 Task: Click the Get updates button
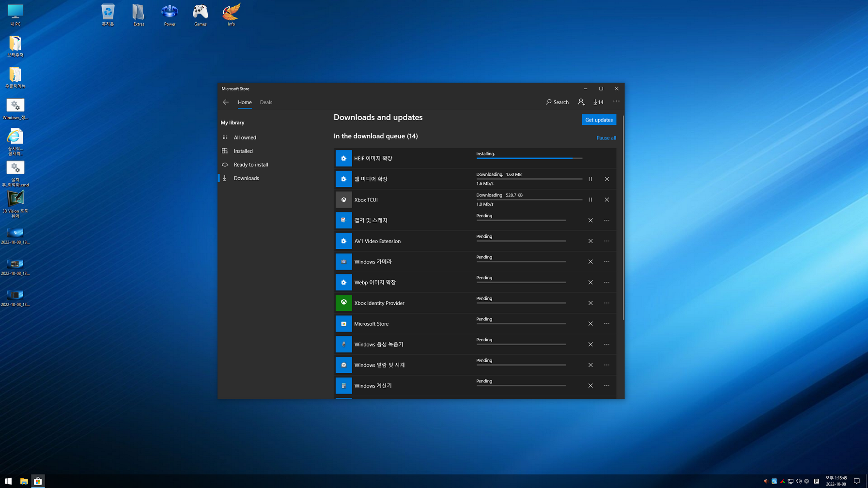coord(599,120)
